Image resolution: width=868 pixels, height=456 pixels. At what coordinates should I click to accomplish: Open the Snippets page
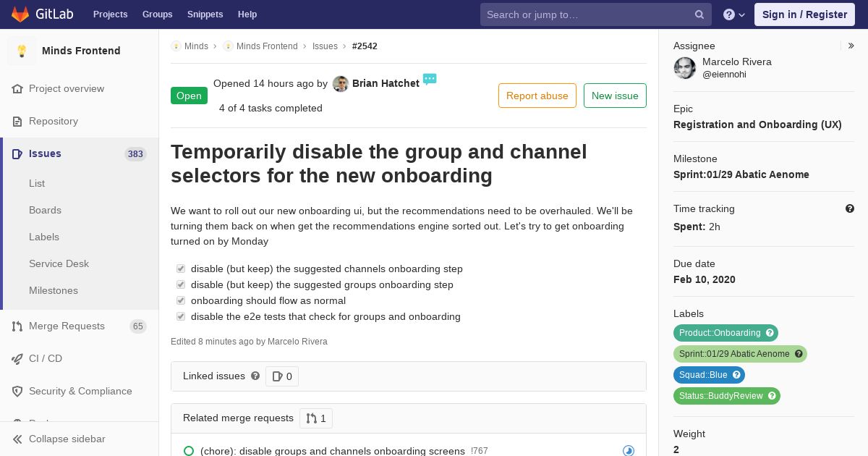tap(205, 14)
